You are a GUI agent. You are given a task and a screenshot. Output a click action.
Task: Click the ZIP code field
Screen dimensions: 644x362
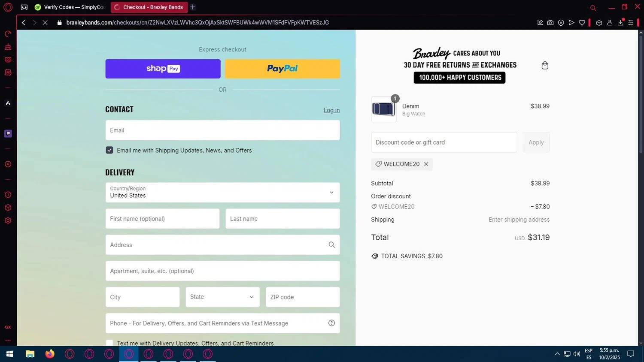click(x=303, y=297)
